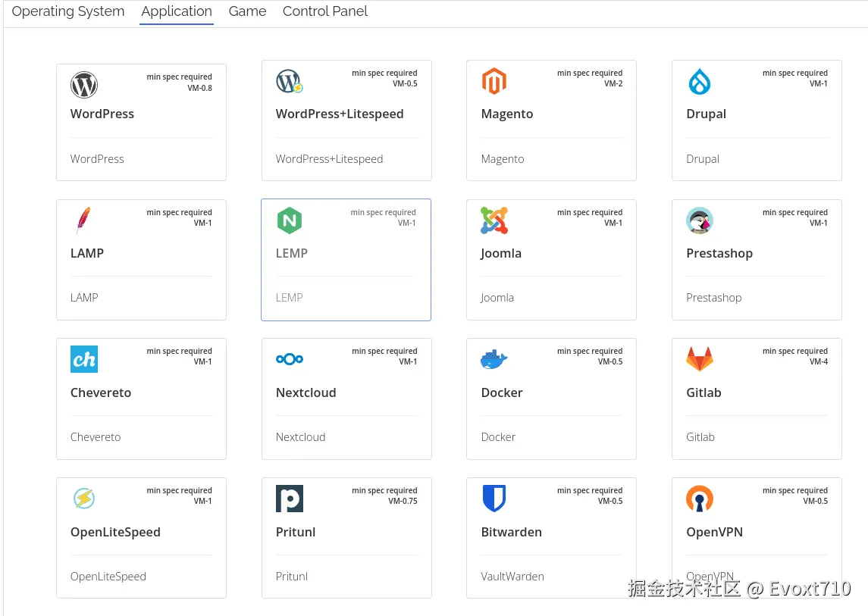
Task: Click the light Chevereto description text
Action: coord(96,437)
